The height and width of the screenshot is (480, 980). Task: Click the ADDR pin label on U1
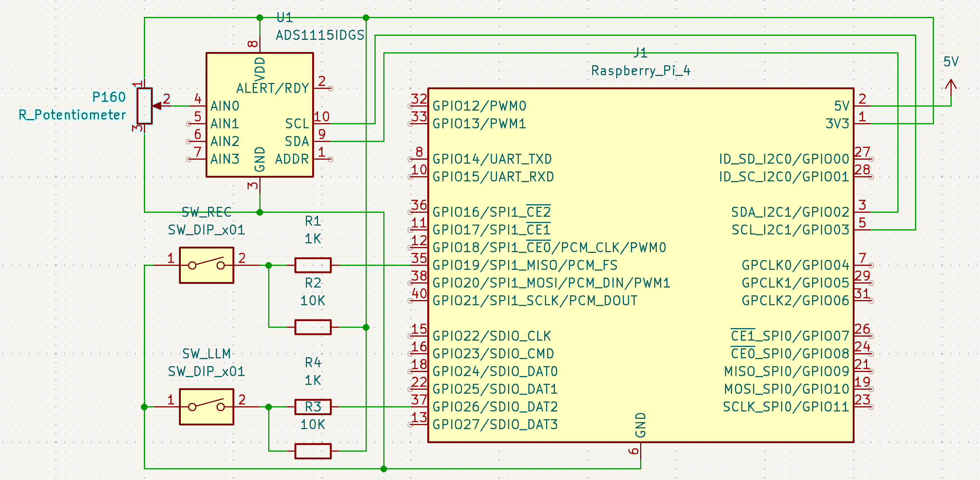(x=292, y=159)
